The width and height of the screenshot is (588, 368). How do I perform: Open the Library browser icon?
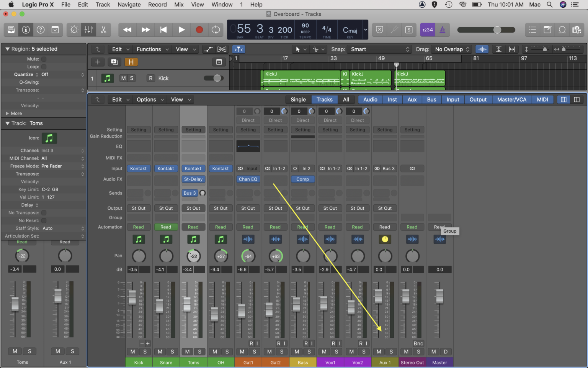coord(11,30)
